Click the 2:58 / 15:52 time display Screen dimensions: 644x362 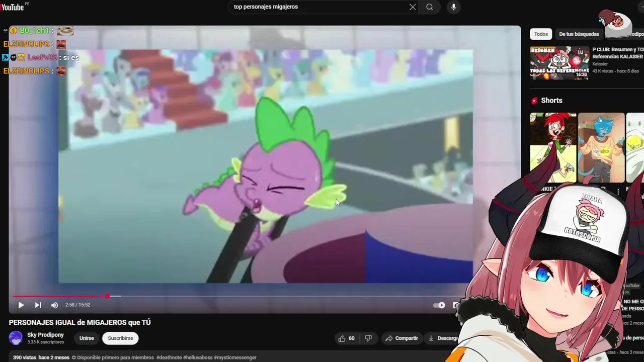point(77,305)
